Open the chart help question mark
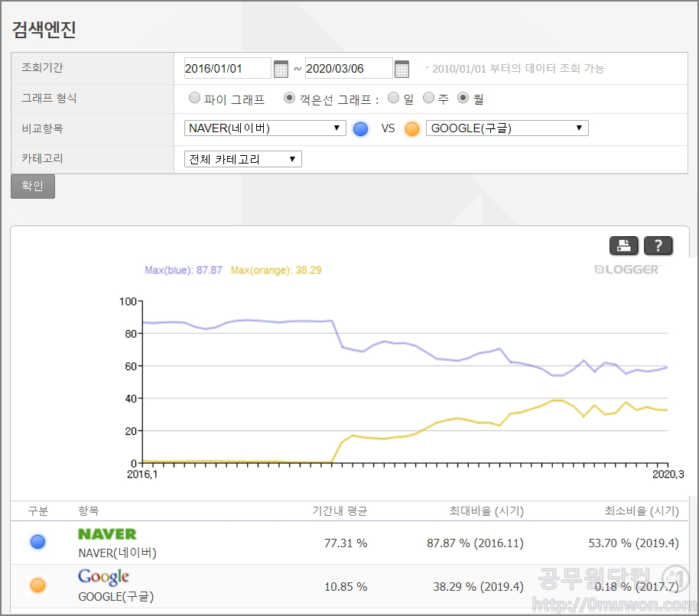This screenshot has height=616, width=699. (658, 245)
